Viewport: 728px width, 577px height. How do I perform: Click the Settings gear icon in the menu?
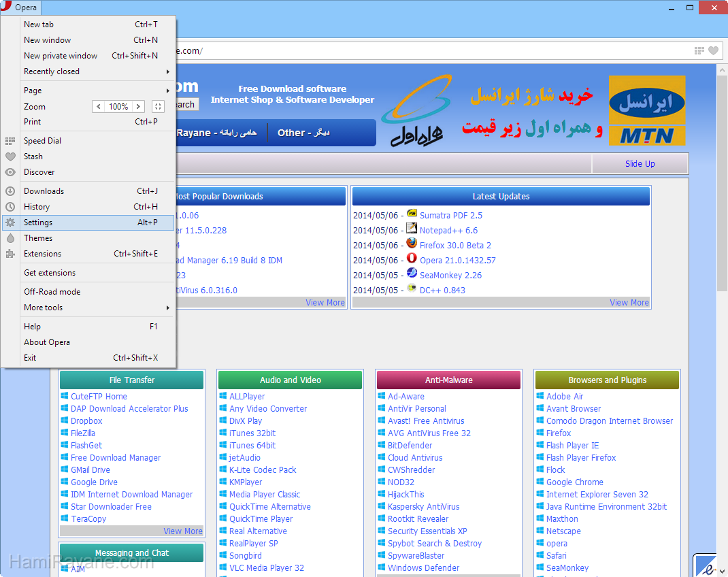click(10, 222)
